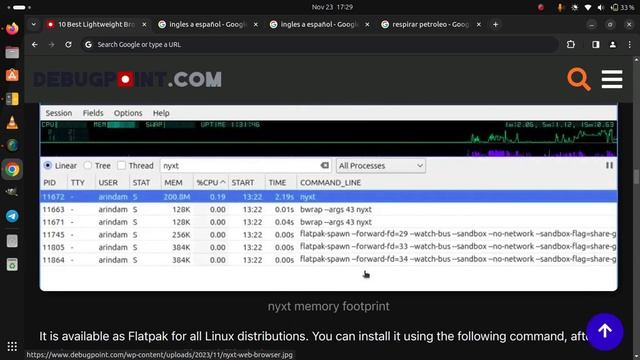Viewport: 640px width, 360px height.
Task: Open VLC media player from dock
Action: [x=12, y=122]
